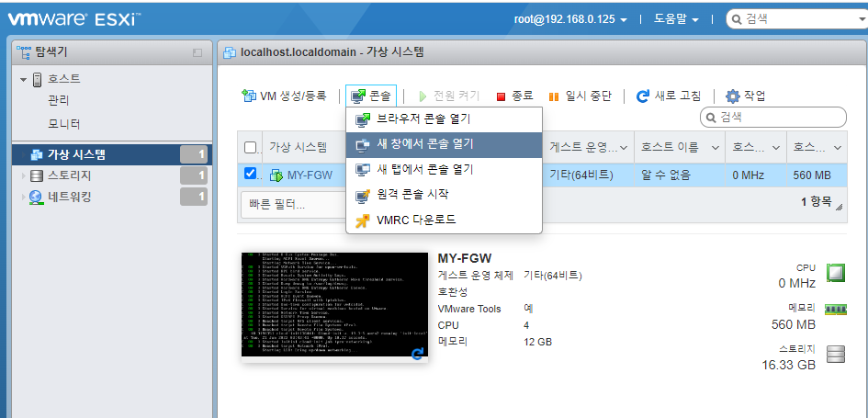Click the 기타(64비트) cell in table row
Screen dimensions: 868x418
581,175
